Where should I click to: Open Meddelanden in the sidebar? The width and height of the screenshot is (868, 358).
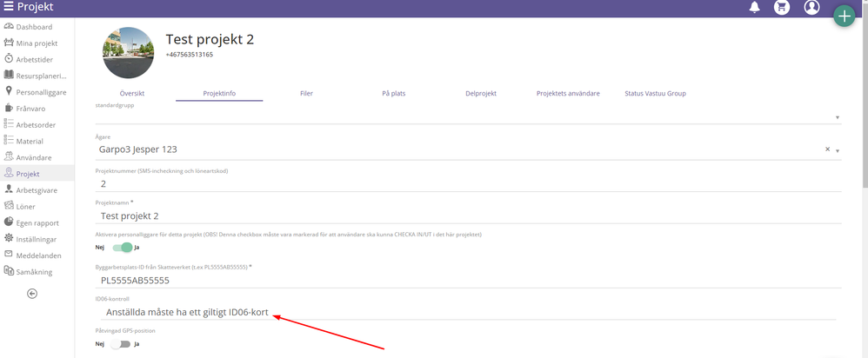click(x=37, y=255)
